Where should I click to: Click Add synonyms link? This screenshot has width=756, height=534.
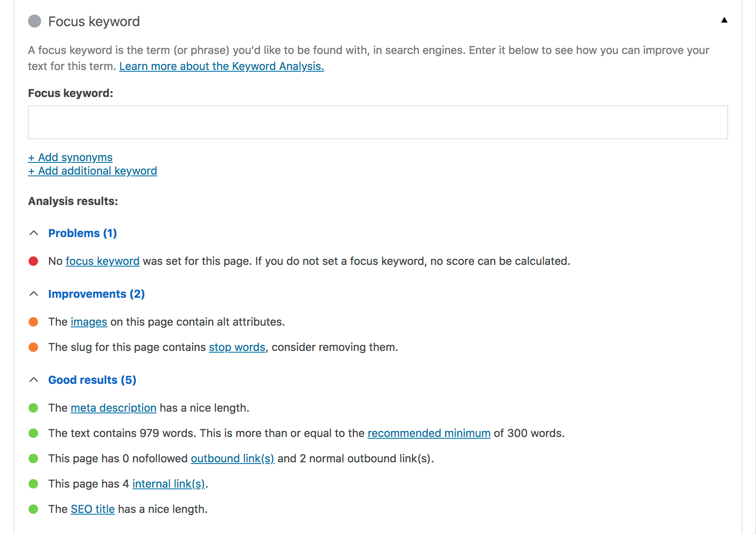point(70,157)
